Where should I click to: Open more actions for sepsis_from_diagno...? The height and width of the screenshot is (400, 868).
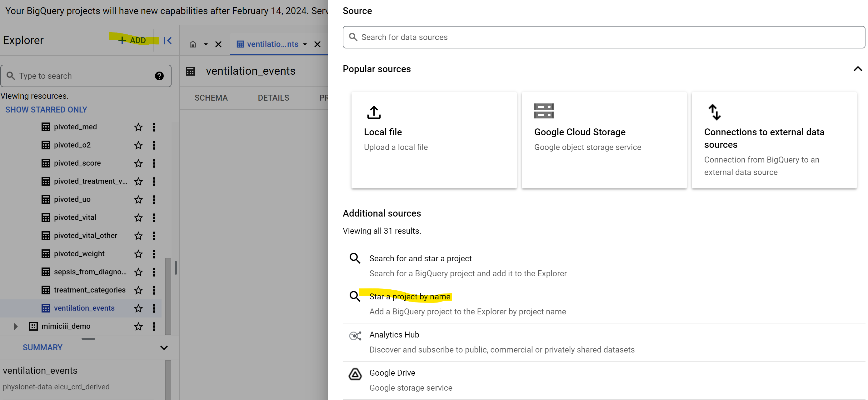(x=154, y=272)
